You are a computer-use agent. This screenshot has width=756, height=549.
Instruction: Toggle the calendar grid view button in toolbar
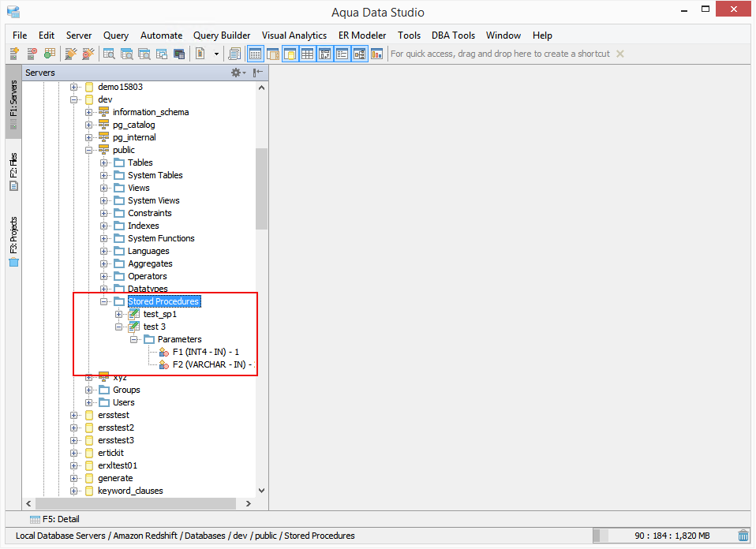(x=256, y=54)
